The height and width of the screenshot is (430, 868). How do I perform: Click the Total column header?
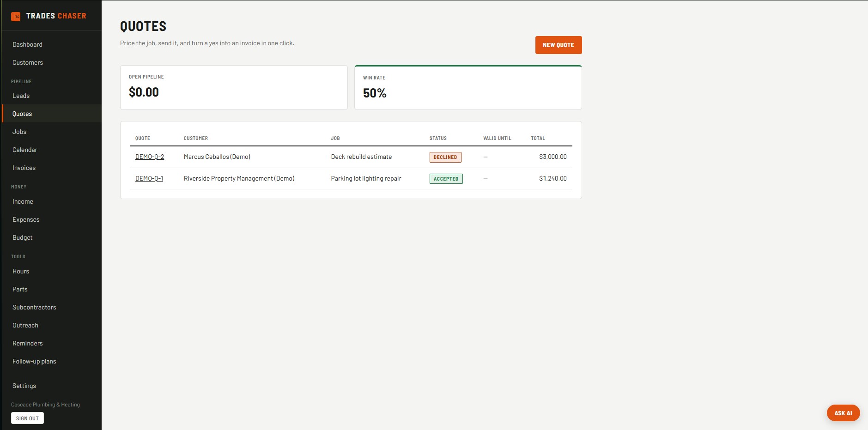pos(538,138)
